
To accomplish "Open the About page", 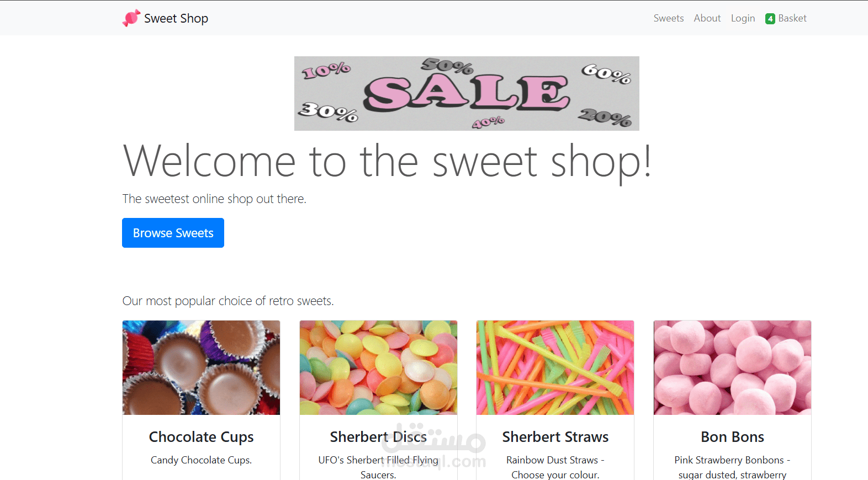I will [x=707, y=18].
